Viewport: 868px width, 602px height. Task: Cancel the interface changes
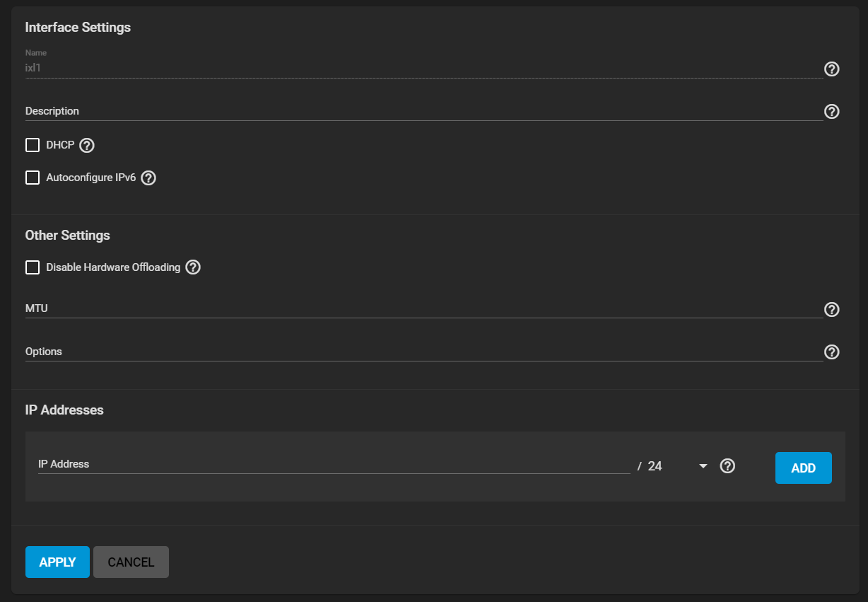point(131,562)
